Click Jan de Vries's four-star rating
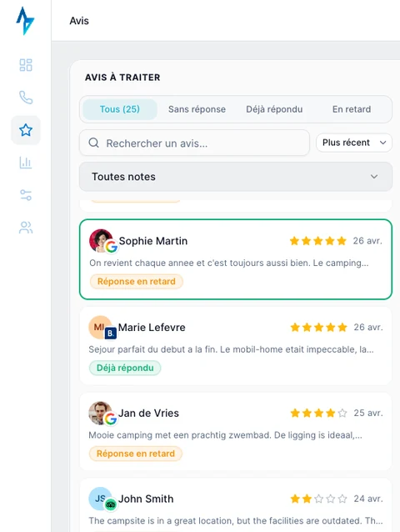This screenshot has width=400, height=532. (318, 413)
